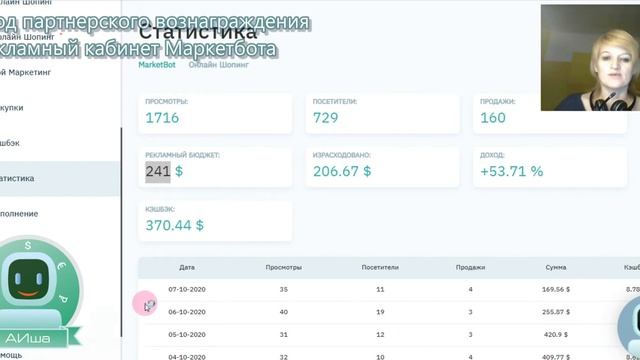This screenshot has width=640, height=360.
Task: Click the Посетители column header in table
Action: (x=380, y=268)
